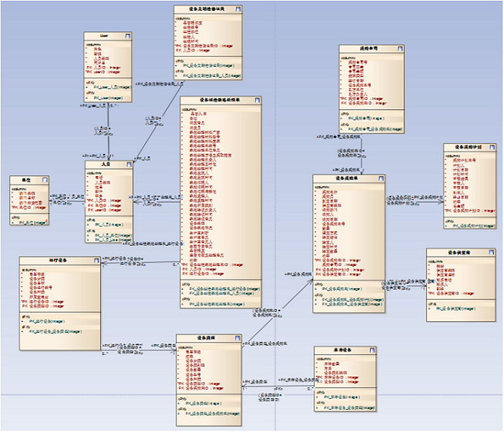Click the table icon on 运行设备 entity
Screen dimensions: 504x432
coord(97,262)
